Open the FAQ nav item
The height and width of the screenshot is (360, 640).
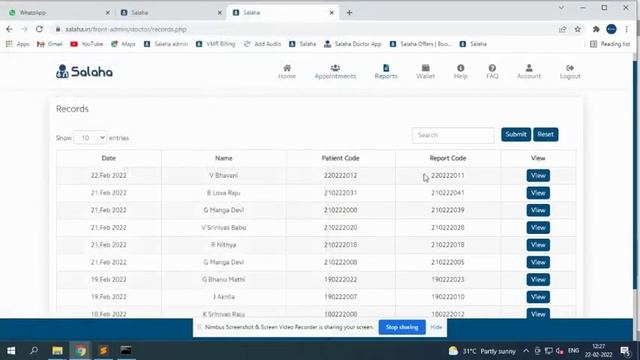coord(492,72)
